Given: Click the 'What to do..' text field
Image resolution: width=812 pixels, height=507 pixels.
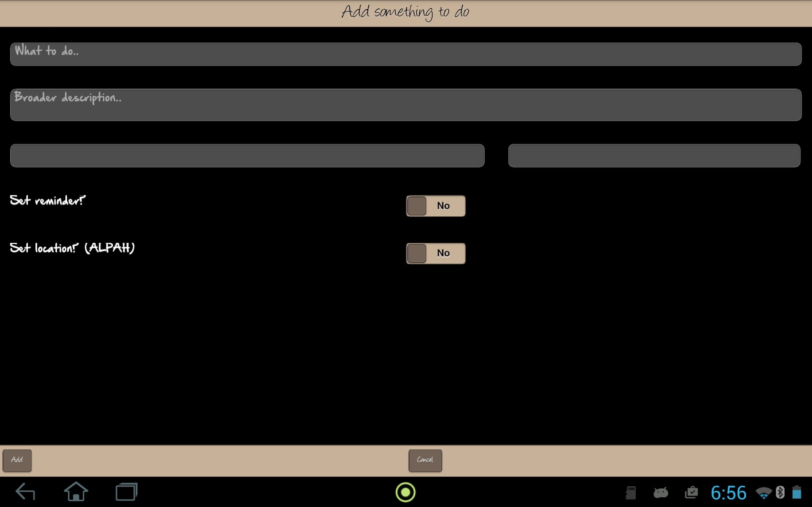Looking at the screenshot, I should [x=405, y=54].
